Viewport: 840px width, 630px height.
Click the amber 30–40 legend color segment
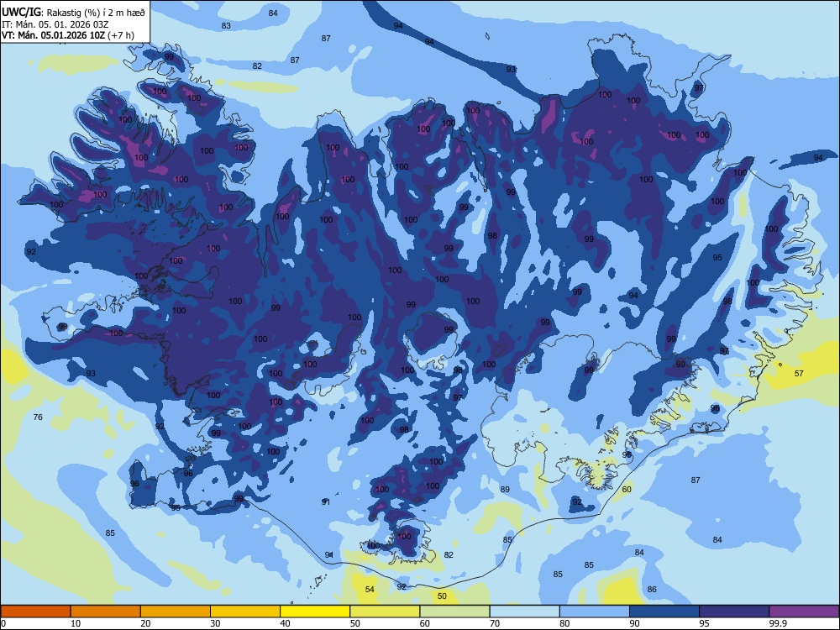click(245, 612)
